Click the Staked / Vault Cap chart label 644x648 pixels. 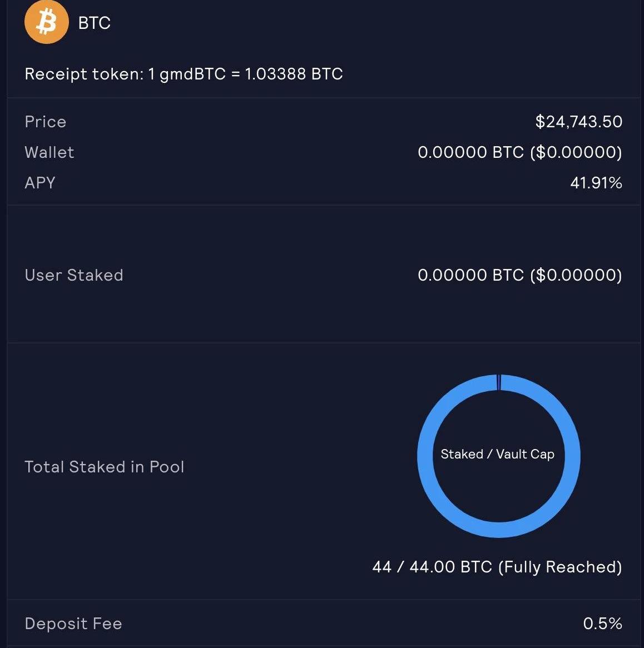click(497, 454)
